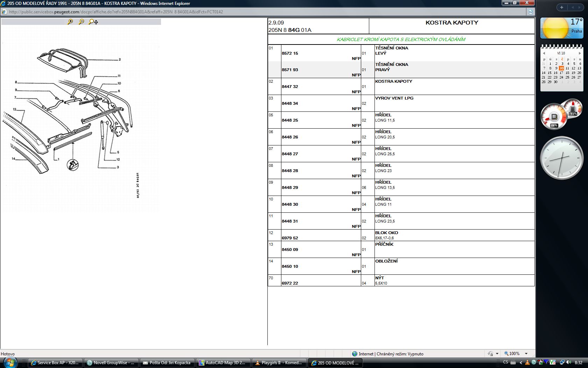This screenshot has height=368, width=588.
Task: Open the zoom level 100% dropdown arrow
Action: point(526,354)
